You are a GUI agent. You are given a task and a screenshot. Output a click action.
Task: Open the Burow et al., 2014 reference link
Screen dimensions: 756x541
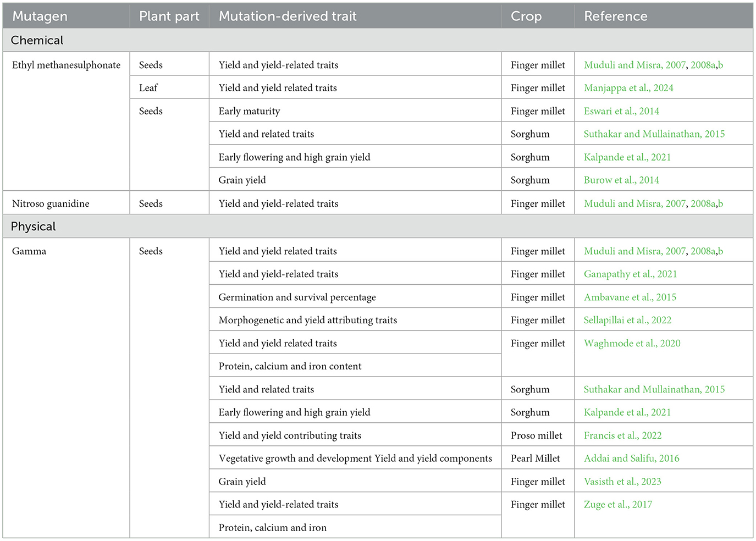click(x=621, y=180)
